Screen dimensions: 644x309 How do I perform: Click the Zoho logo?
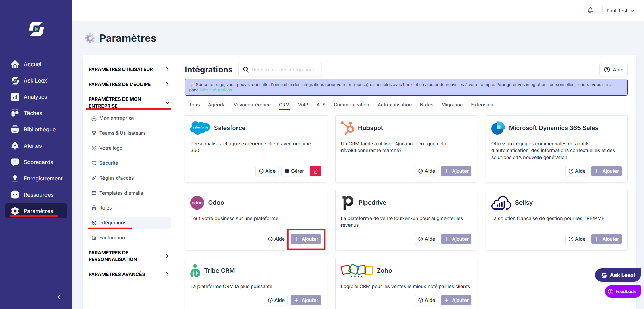click(357, 270)
